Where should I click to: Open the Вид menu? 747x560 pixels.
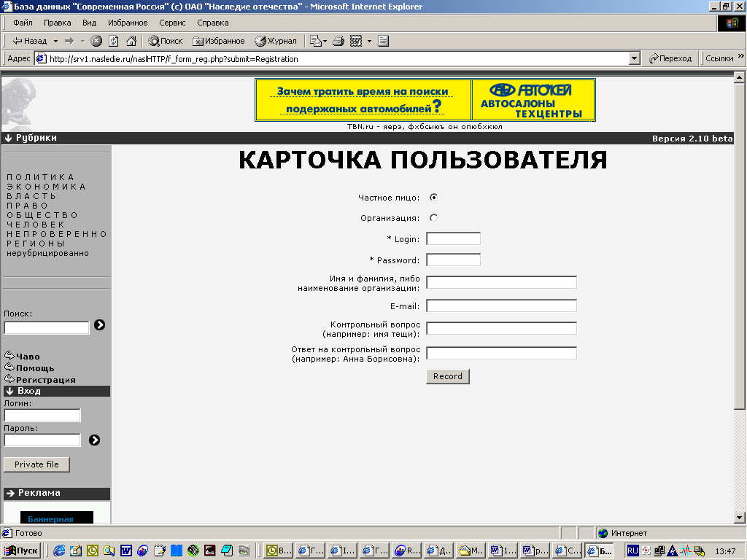89,23
